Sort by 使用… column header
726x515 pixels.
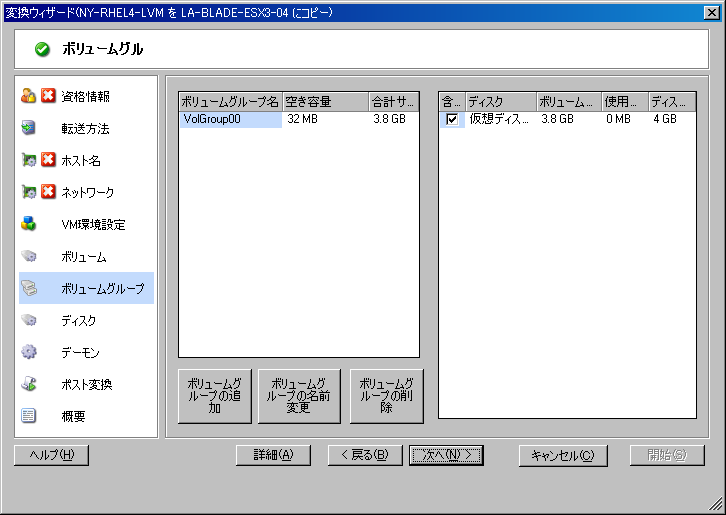click(x=625, y=101)
